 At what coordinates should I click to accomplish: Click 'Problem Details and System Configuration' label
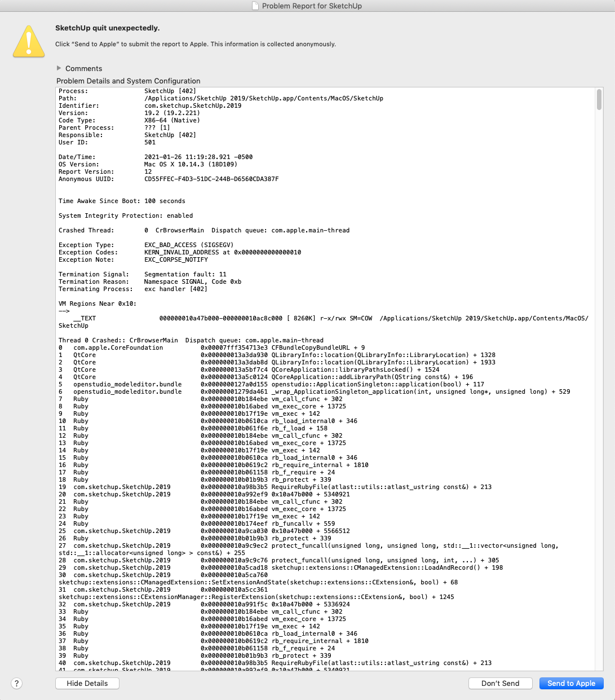(129, 81)
